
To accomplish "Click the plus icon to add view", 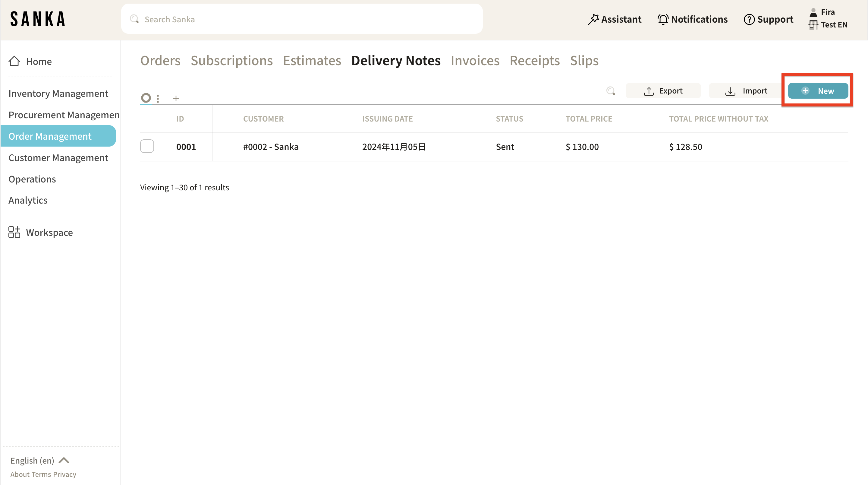I will click(x=176, y=98).
